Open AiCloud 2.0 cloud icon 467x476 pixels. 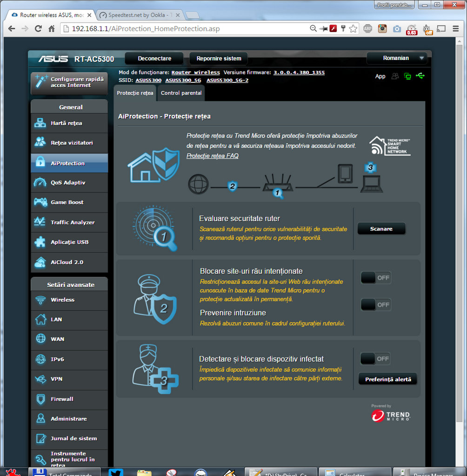40,262
